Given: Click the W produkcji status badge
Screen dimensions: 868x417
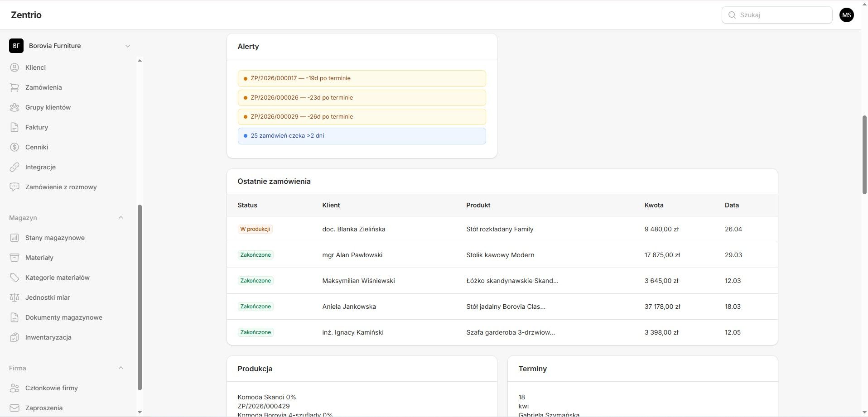Looking at the screenshot, I should click(x=255, y=229).
